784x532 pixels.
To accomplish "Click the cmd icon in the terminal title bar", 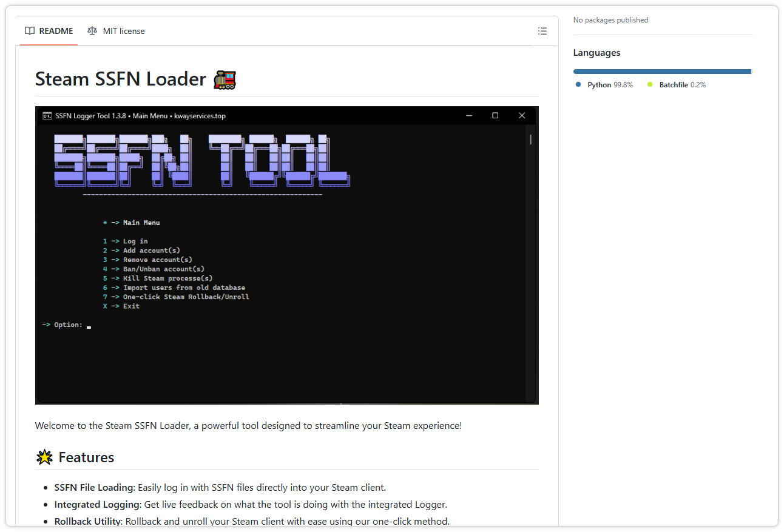I will coord(47,115).
